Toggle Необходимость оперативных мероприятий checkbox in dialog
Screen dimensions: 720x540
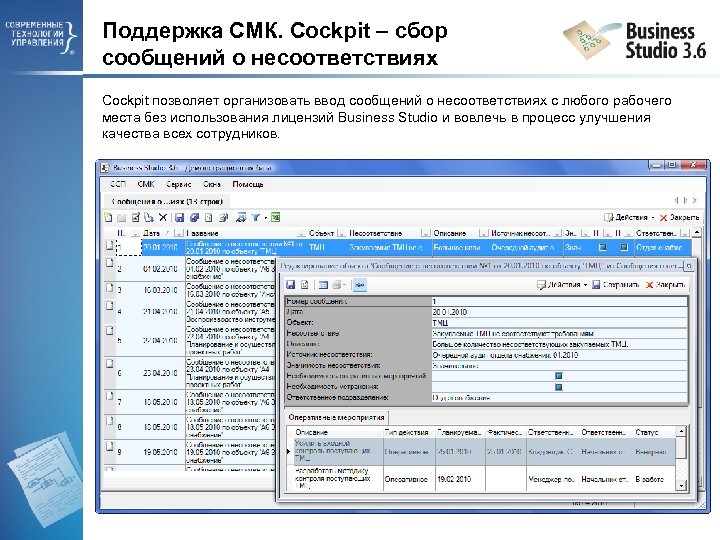click(x=559, y=376)
